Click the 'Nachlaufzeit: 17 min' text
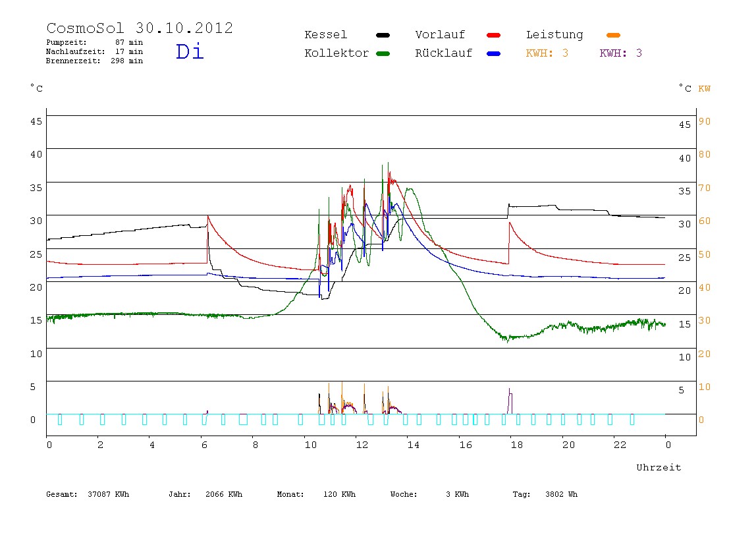 95,51
